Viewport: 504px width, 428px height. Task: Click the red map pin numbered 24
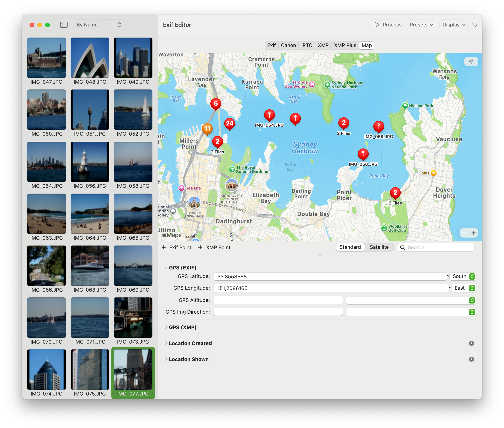tap(229, 124)
